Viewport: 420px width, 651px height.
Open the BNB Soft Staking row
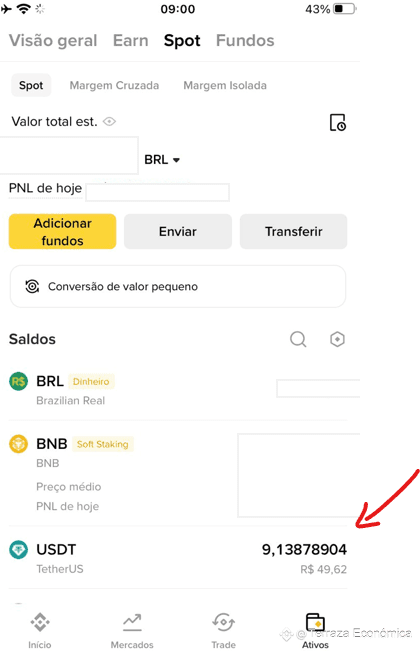click(x=178, y=474)
